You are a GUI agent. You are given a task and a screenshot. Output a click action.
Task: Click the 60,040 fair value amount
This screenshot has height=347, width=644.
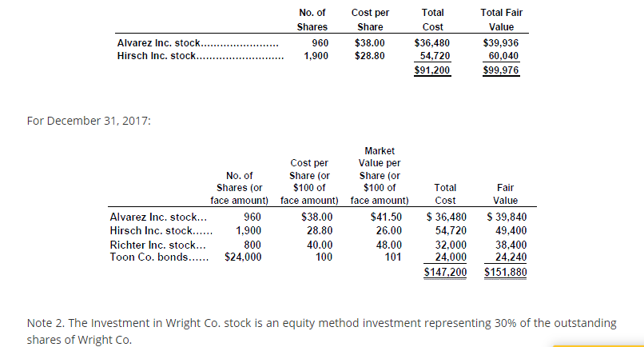click(503, 55)
